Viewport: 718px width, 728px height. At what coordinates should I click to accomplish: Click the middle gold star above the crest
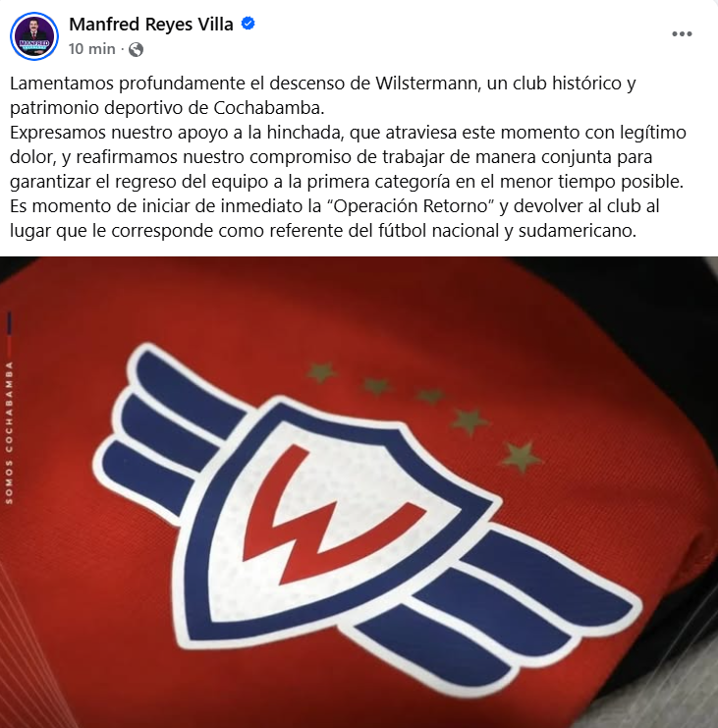click(x=429, y=396)
